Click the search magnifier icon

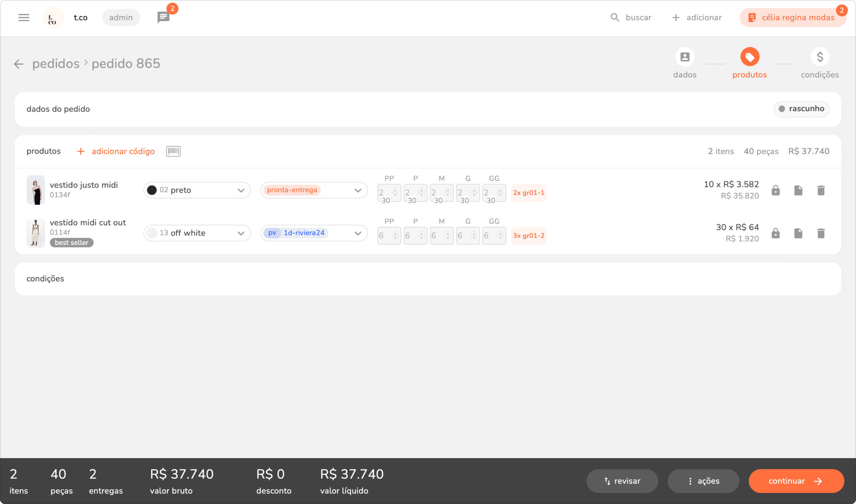[x=615, y=17]
